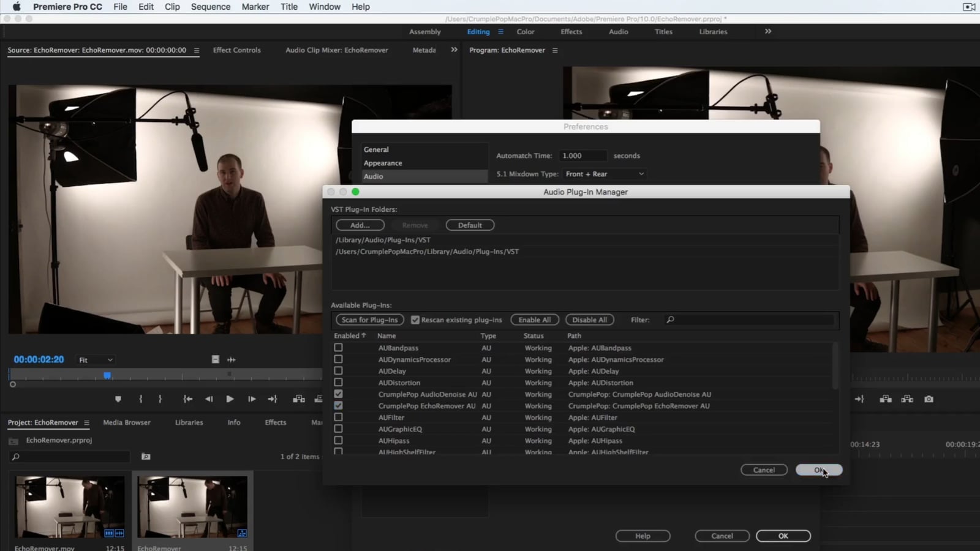Expand hidden Source panel tabs chevron
This screenshot has width=980, height=551.
pos(454,50)
